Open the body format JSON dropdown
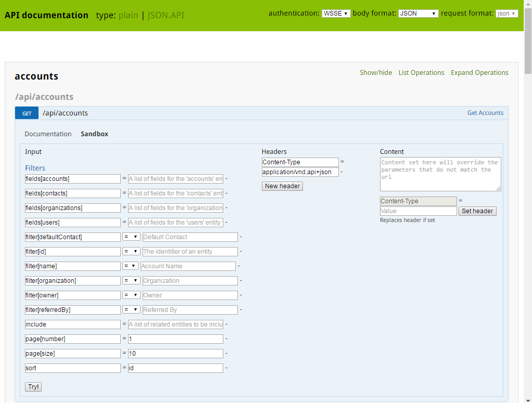This screenshot has height=403, width=532. pos(418,13)
